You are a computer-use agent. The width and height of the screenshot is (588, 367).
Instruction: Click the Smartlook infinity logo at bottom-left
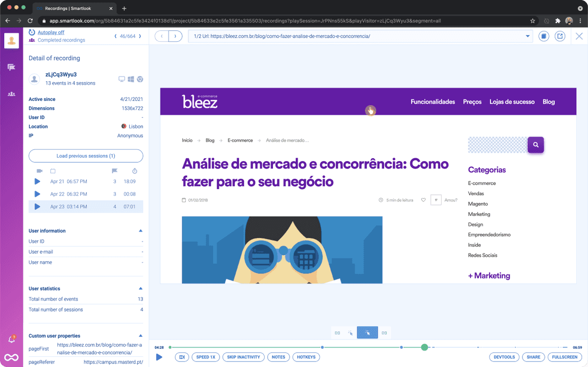[x=12, y=358]
